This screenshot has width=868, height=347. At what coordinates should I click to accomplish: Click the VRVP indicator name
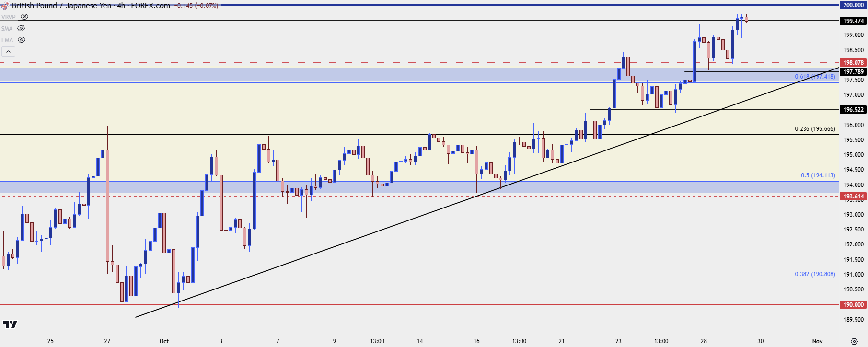[9, 17]
